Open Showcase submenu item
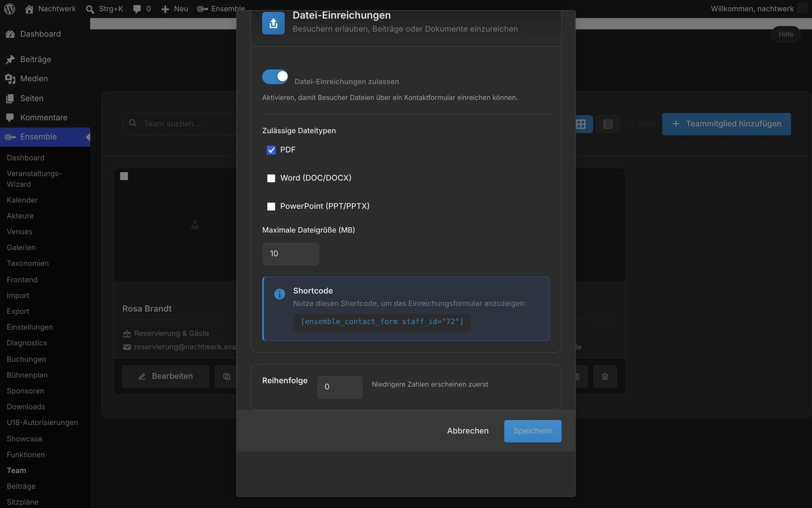The height and width of the screenshot is (508, 812). point(24,439)
